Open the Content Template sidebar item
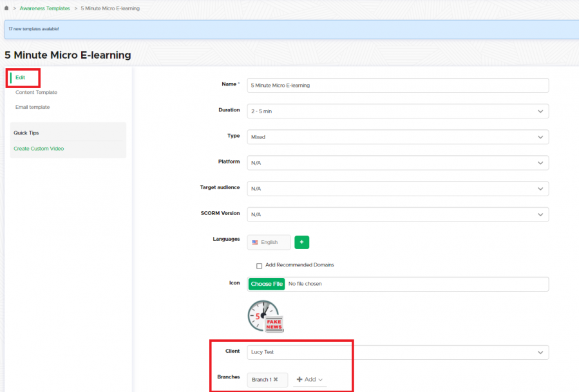Image resolution: width=579 pixels, height=392 pixels. (36, 92)
